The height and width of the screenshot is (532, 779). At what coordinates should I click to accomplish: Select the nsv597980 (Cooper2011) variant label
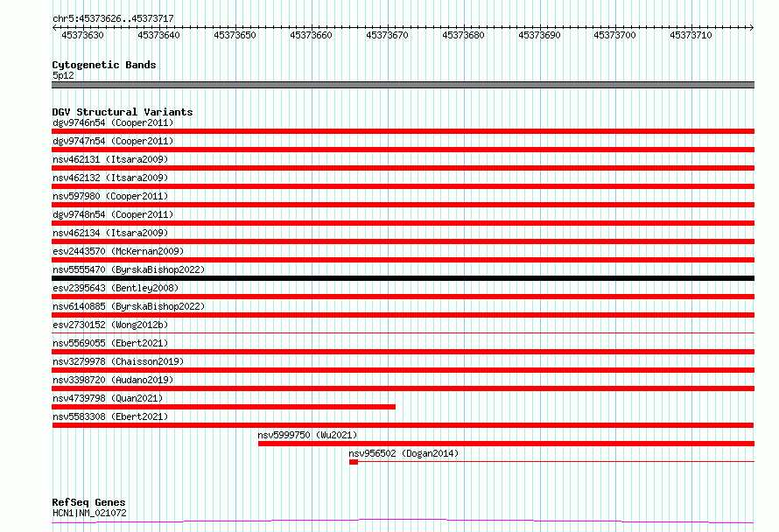[x=110, y=196]
